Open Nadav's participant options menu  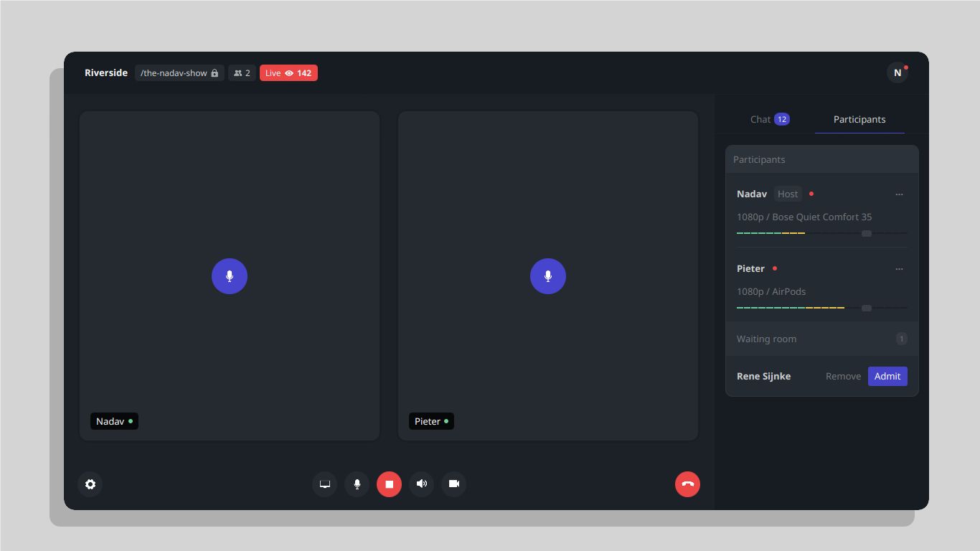(x=899, y=194)
